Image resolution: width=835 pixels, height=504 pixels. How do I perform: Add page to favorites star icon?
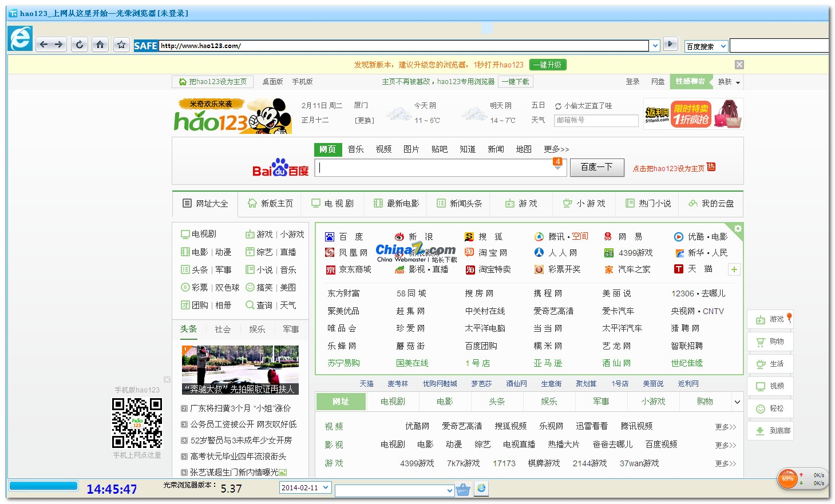click(121, 45)
